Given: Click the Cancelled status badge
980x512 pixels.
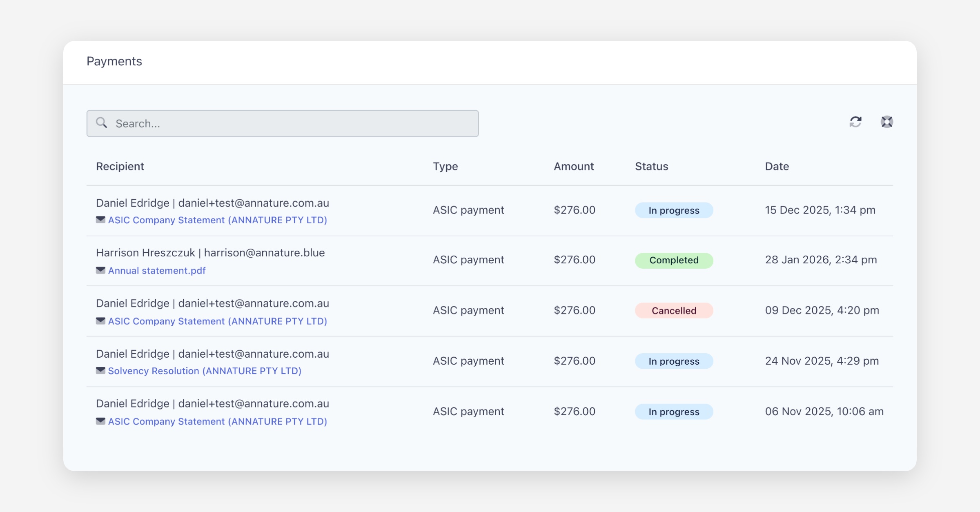Looking at the screenshot, I should tap(674, 311).
